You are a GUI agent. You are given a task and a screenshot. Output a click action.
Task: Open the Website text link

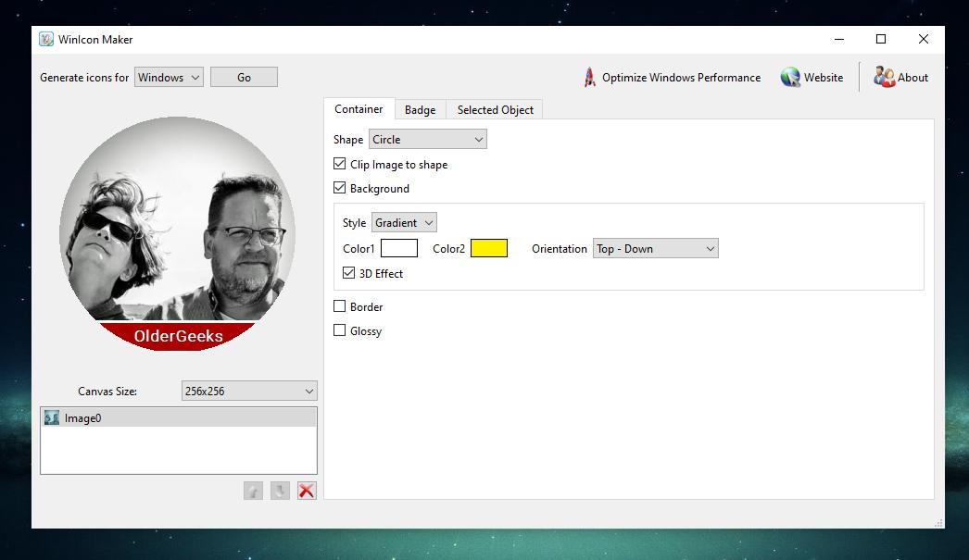[x=824, y=77]
